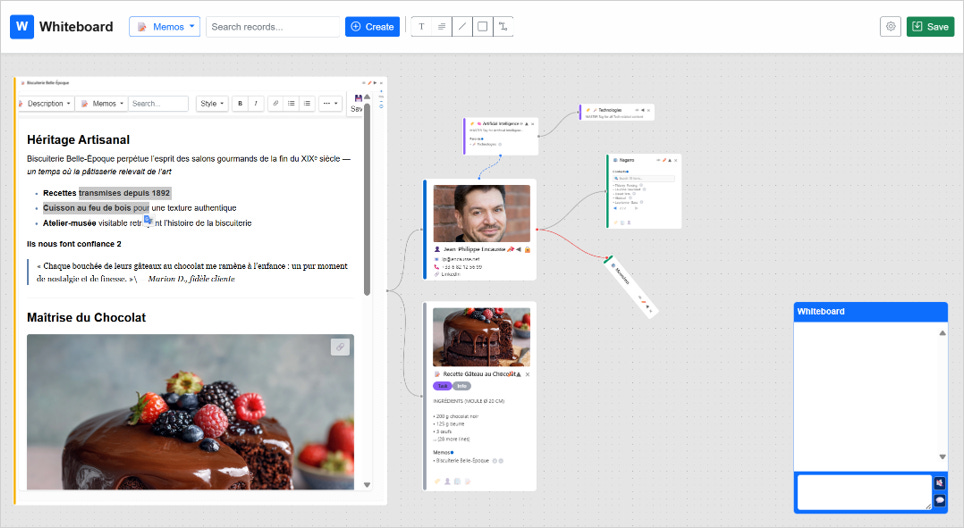964x528 pixels.
Task: Open the Description dropdown in memo editor
Action: pyautogui.click(x=45, y=103)
